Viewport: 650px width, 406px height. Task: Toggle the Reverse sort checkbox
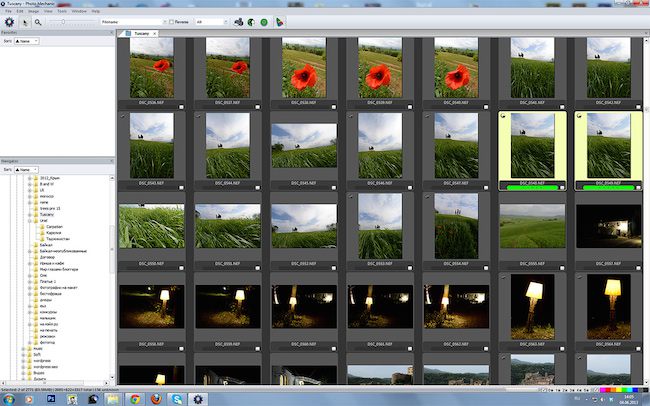tap(172, 22)
